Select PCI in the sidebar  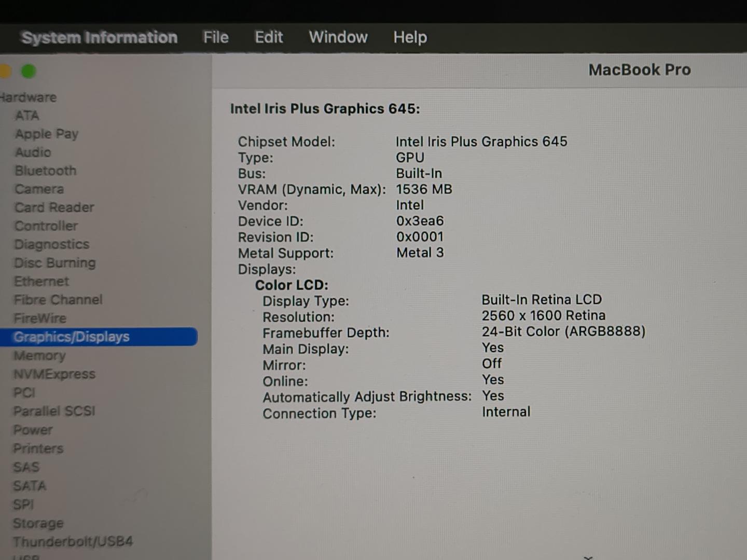[x=24, y=393]
